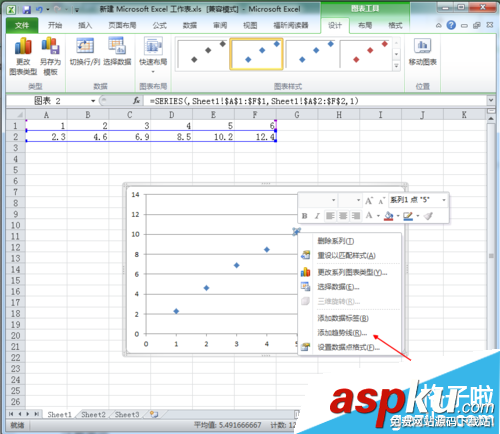500x434 pixels.
Task: Open the Chart Tools Layout tab
Action: point(365,25)
